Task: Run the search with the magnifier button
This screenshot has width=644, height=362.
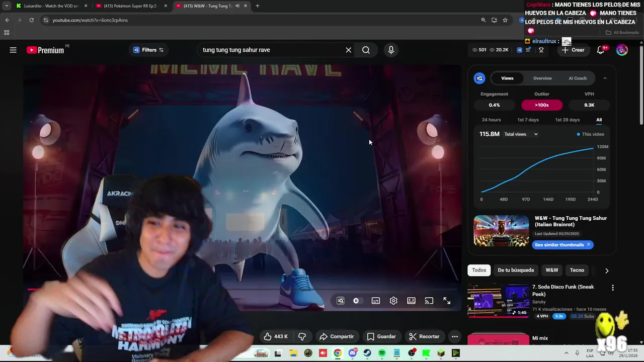Action: [x=366, y=50]
